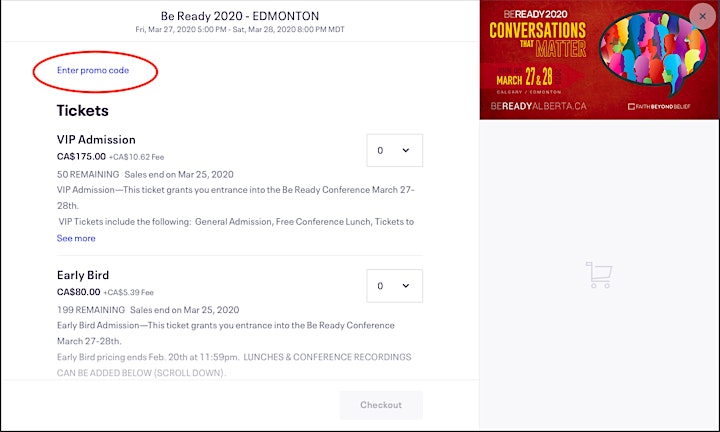Click the Be Ready 2020 - EDMONTON title

coord(240,16)
